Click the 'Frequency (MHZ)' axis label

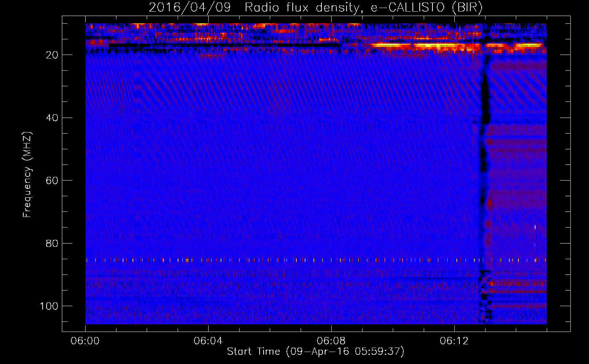[x=27, y=175]
